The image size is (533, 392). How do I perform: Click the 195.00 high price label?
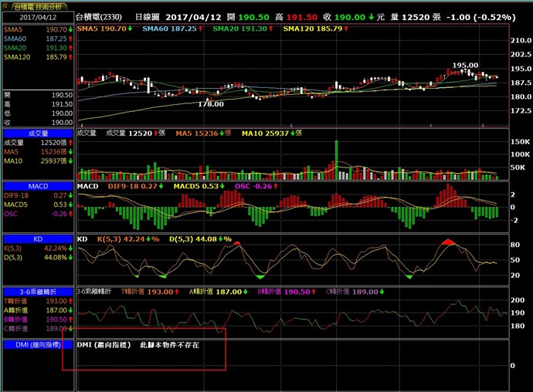coord(464,66)
